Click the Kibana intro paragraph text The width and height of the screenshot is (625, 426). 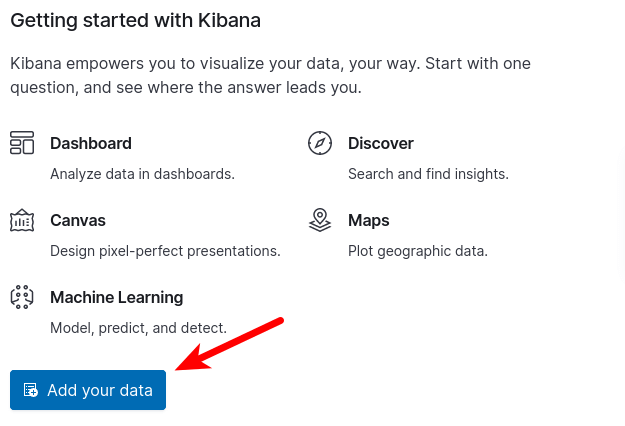[x=270, y=75]
